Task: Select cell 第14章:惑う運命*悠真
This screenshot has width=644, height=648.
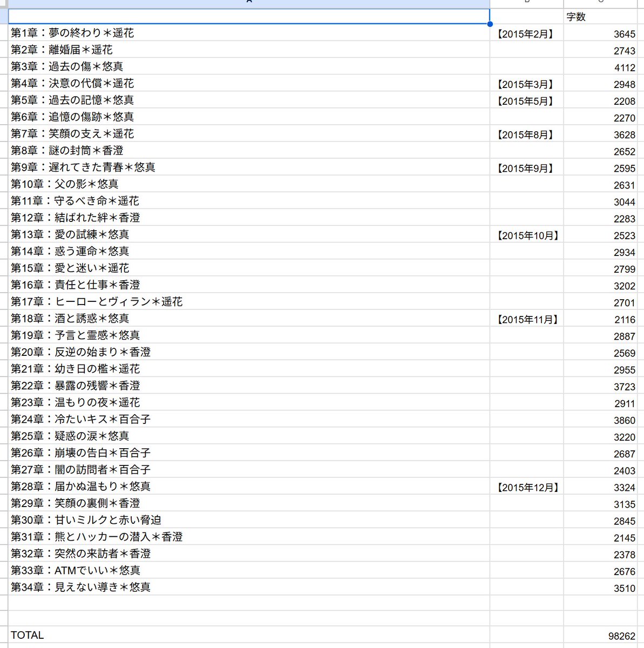Action: (x=249, y=251)
